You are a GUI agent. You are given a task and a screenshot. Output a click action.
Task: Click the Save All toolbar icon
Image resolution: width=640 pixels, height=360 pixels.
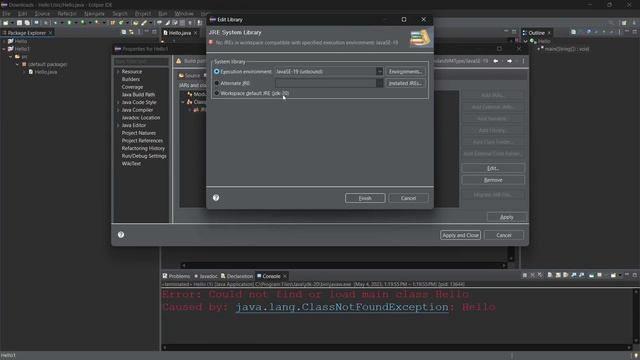coord(27,23)
